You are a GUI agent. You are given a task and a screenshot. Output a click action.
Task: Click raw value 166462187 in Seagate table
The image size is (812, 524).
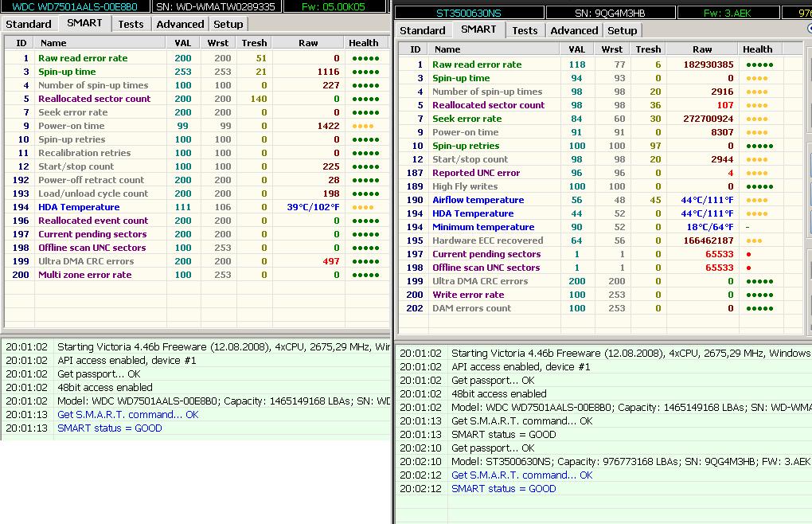click(708, 240)
